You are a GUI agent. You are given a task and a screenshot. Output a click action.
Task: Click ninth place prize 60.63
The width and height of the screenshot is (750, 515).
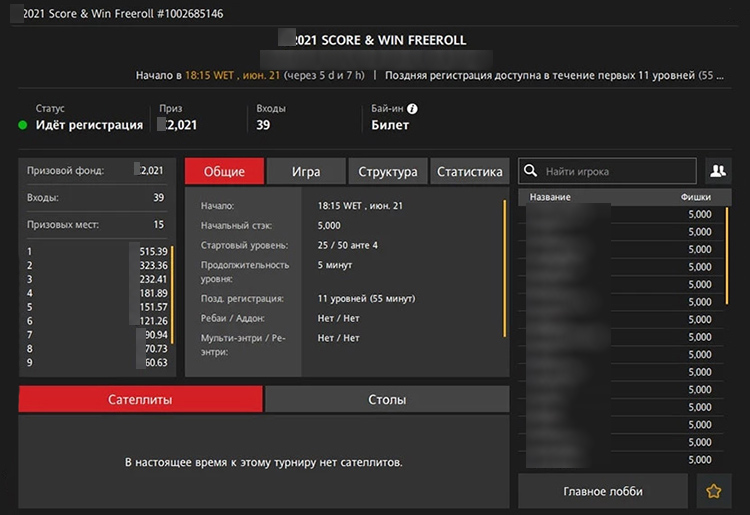coord(156,362)
